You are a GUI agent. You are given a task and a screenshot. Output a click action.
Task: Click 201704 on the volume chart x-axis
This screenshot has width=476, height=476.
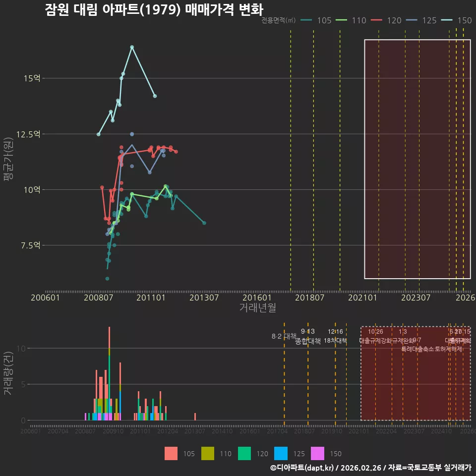pos(277,431)
